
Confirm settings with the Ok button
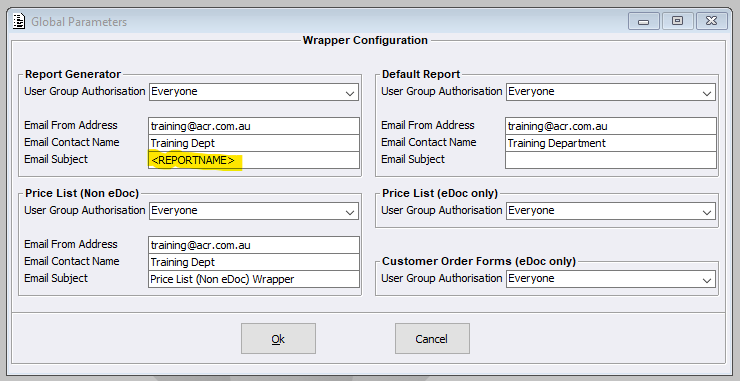pos(278,339)
